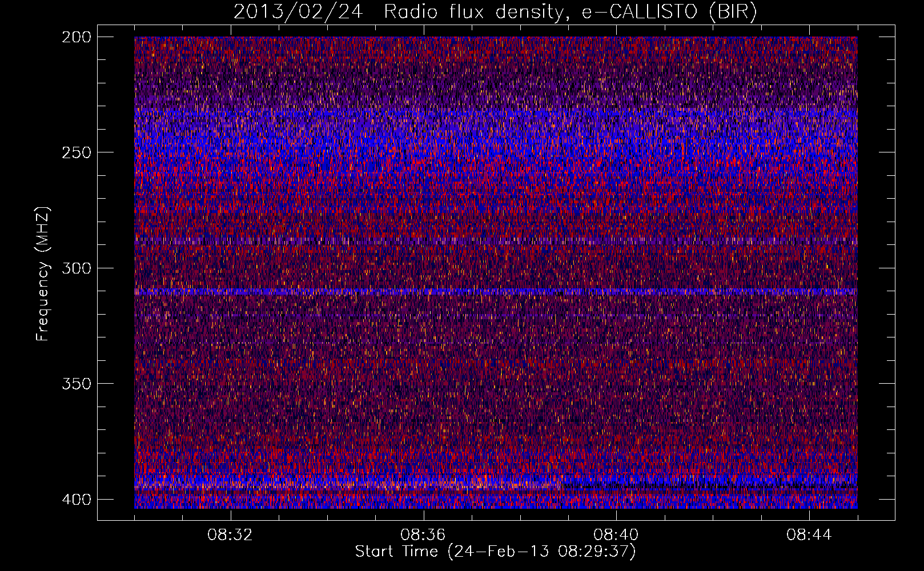Click the 350 frequency tick label

pos(76,384)
